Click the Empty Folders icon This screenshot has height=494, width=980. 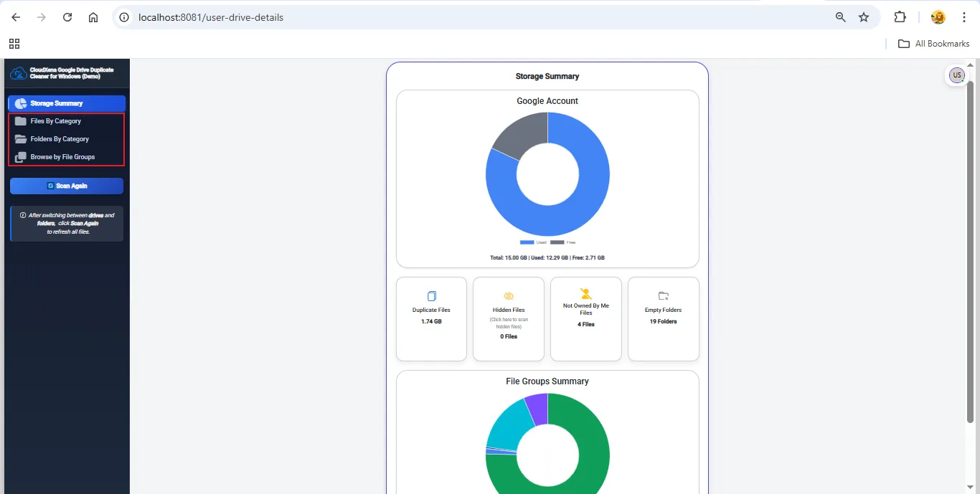coord(663,296)
